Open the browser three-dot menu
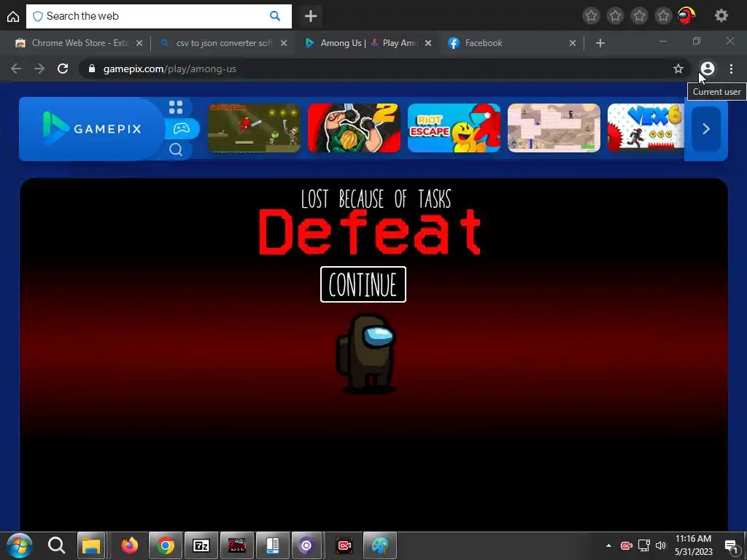747x560 pixels. tap(731, 69)
